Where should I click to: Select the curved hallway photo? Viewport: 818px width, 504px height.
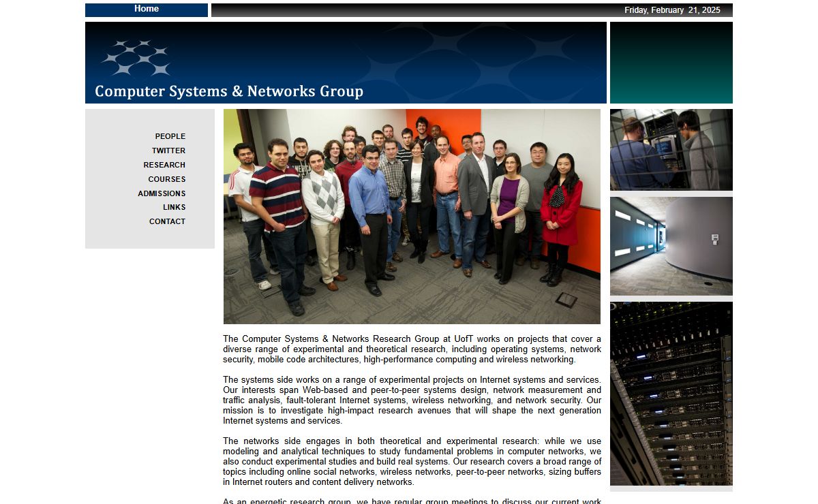671,246
